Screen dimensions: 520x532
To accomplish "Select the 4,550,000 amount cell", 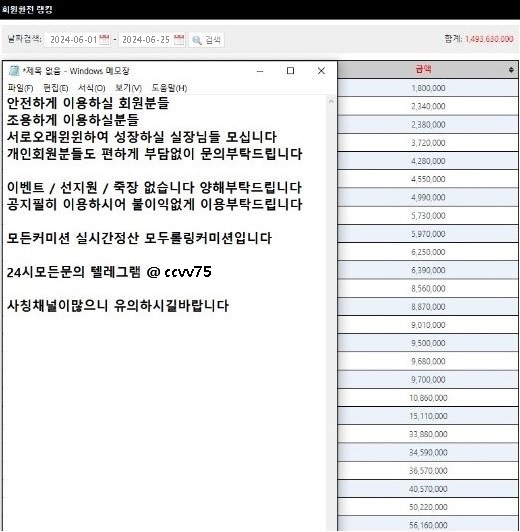I will [428, 179].
